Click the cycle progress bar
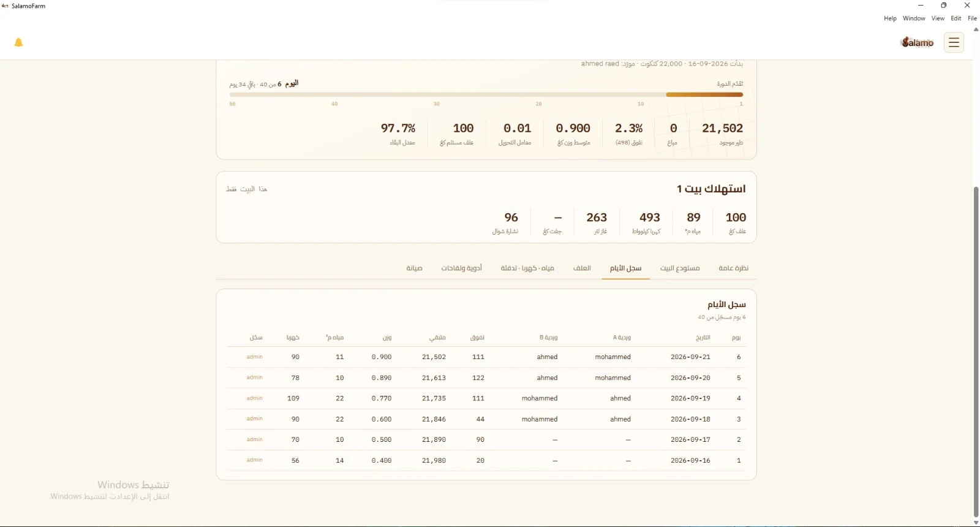Viewport: 980px width, 527px height. (486, 95)
